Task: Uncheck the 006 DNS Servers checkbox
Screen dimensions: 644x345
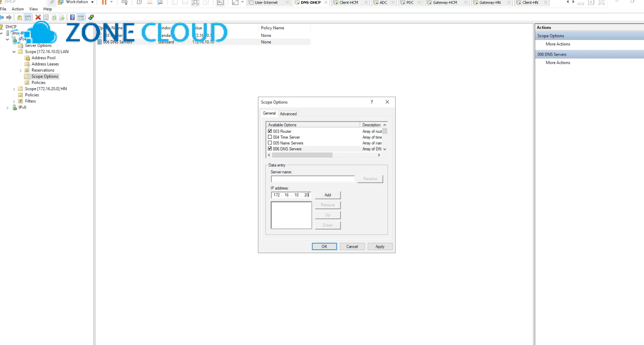Action: coord(270,148)
